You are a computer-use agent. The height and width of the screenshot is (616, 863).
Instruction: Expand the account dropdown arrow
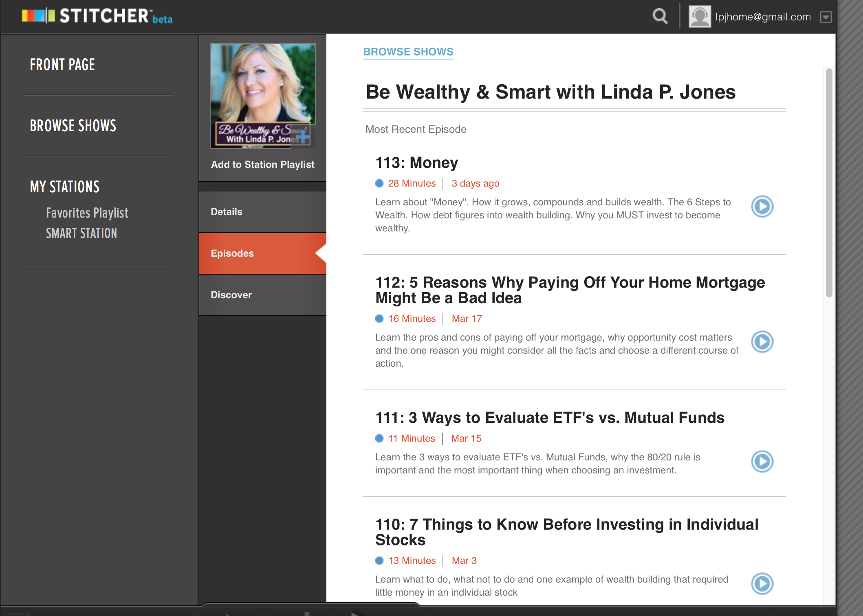[x=826, y=17]
